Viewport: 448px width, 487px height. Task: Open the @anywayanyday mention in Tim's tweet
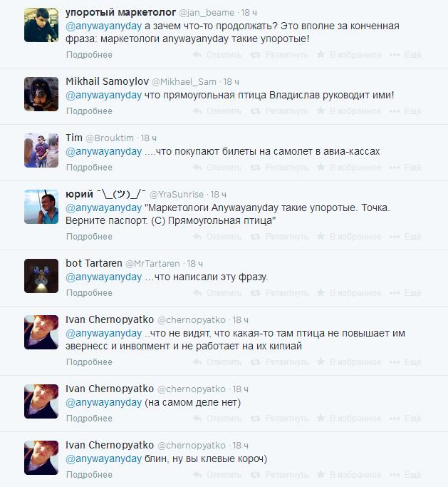(x=103, y=152)
